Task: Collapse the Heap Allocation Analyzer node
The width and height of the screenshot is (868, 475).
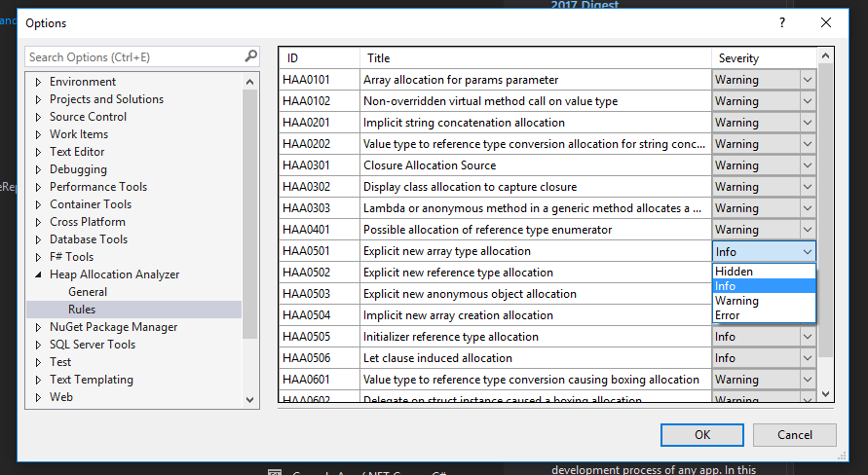Action: coord(38,274)
